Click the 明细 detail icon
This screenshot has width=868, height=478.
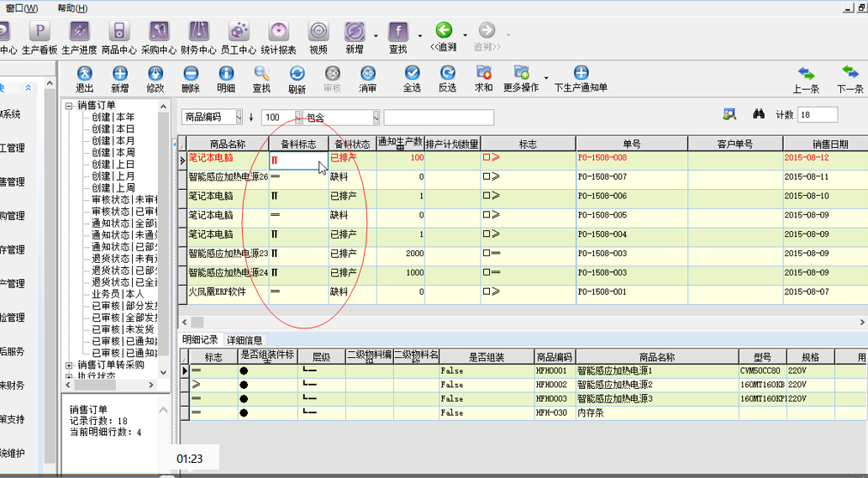[x=226, y=74]
